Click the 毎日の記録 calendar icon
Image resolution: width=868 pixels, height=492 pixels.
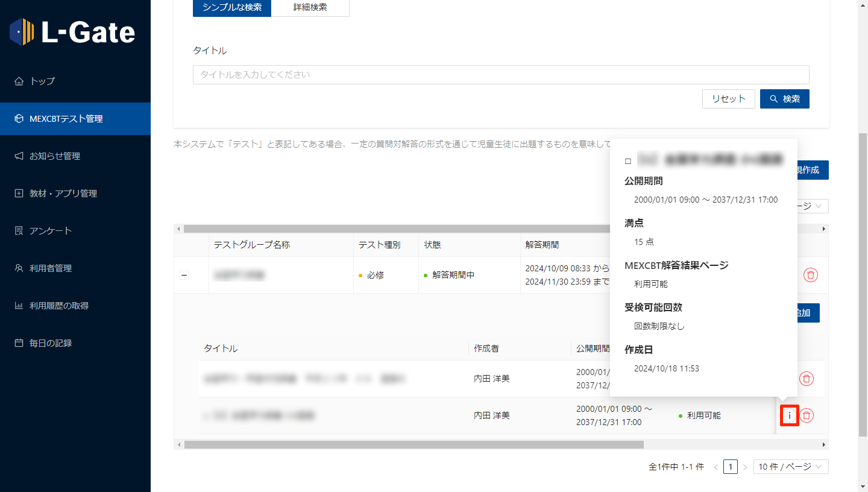click(x=19, y=343)
